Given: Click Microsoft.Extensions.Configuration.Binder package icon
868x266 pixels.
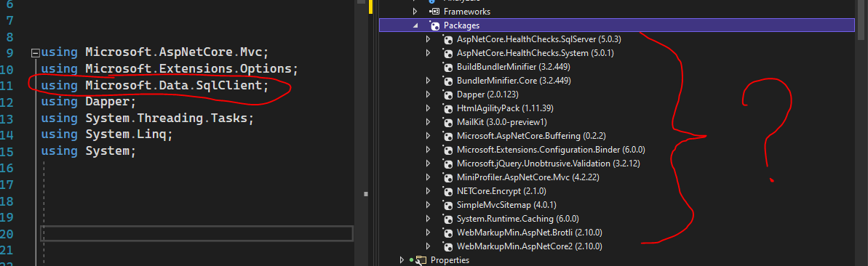Looking at the screenshot, I should click(448, 150).
